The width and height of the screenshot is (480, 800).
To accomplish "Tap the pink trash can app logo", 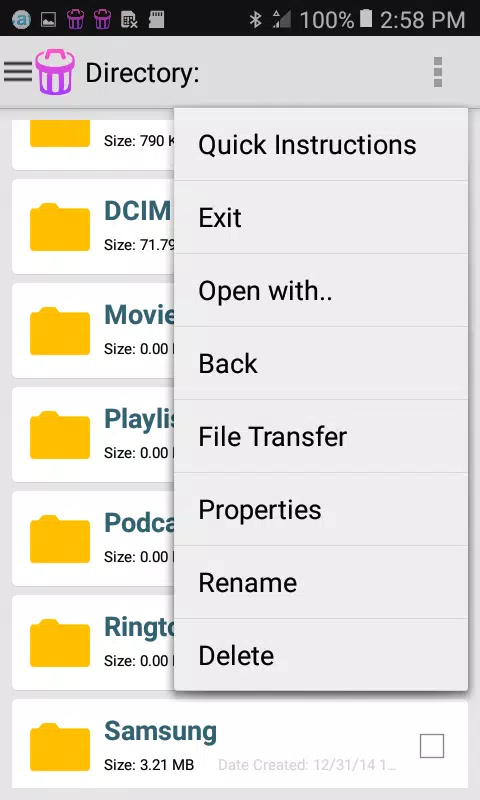I will coord(55,72).
